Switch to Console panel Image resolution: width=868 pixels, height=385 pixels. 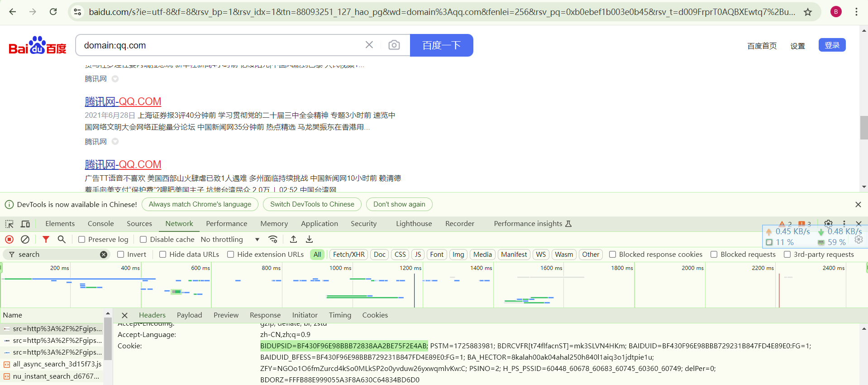pyautogui.click(x=101, y=224)
